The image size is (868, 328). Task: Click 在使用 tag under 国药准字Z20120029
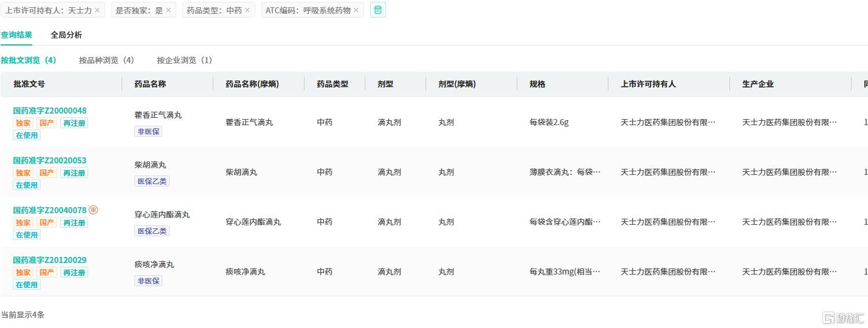click(x=27, y=284)
